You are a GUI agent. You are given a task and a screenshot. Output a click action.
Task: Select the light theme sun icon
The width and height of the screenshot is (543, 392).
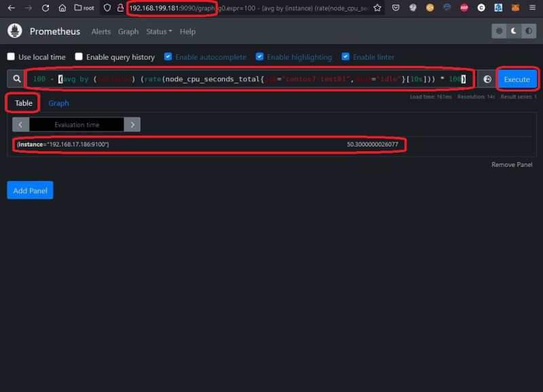499,31
